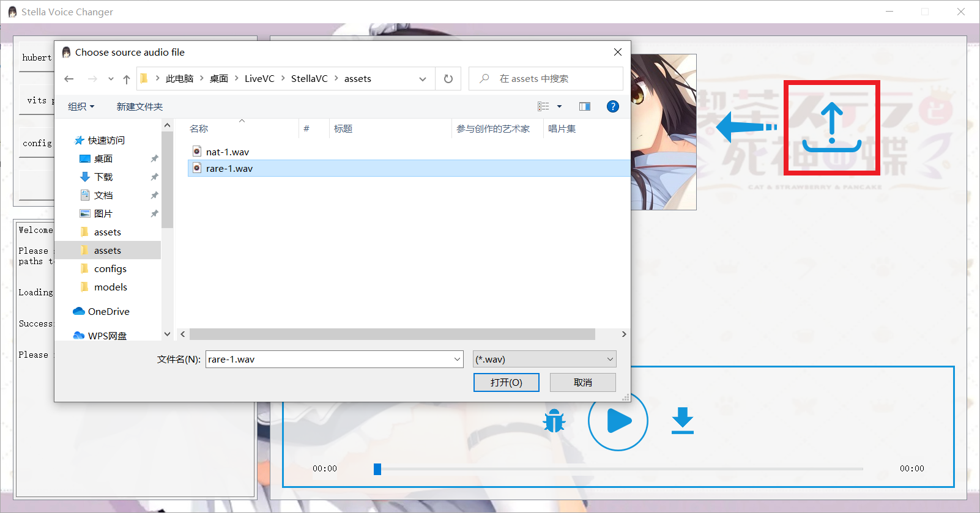Viewport: 980px width, 513px height.
Task: Open the dialog help icon
Action: pos(612,106)
